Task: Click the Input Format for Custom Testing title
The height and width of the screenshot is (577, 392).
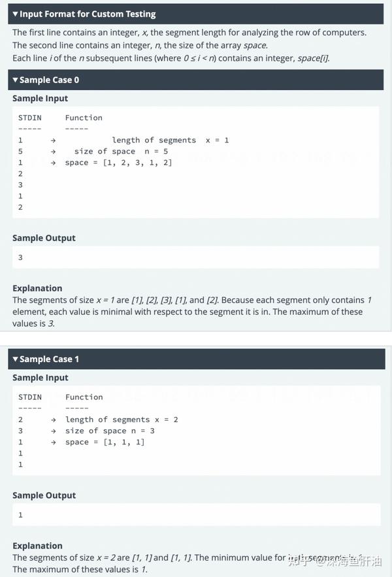Action: tap(88, 14)
